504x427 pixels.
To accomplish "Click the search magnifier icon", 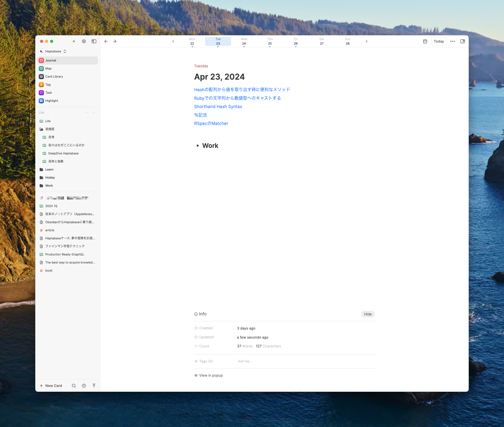I will [74, 386].
